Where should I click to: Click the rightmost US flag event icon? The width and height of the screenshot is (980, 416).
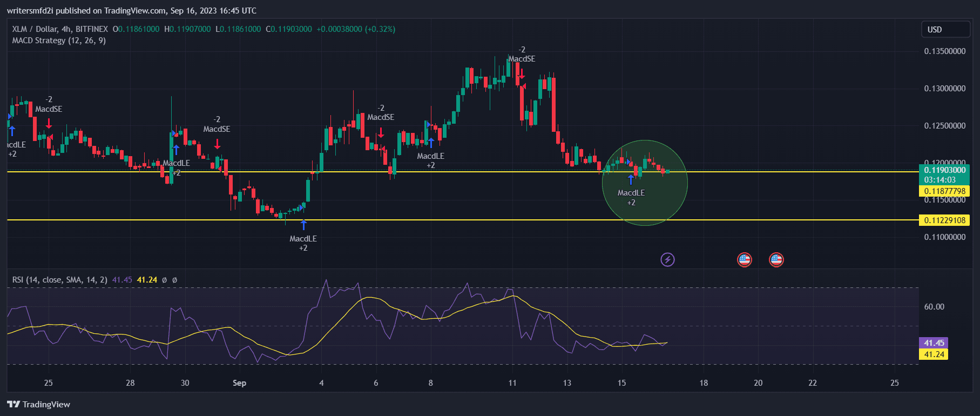point(776,260)
